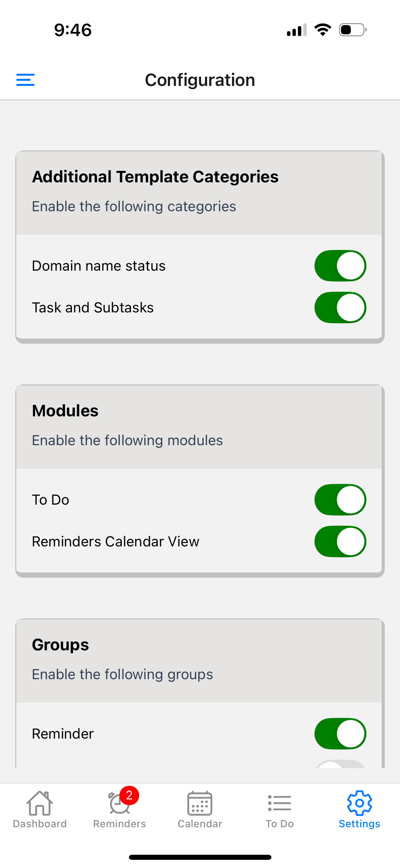Toggle Reminders Calendar View module
Viewport: 400px width, 868px height.
point(340,542)
